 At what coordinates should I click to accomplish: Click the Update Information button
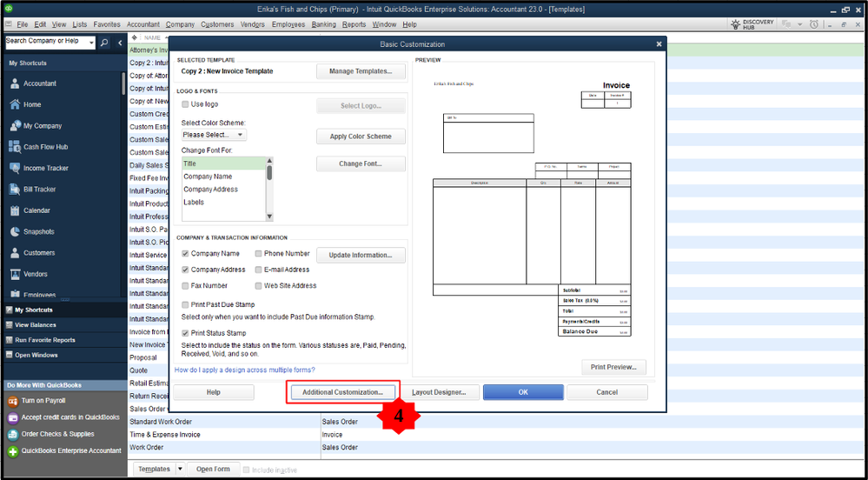(x=361, y=256)
